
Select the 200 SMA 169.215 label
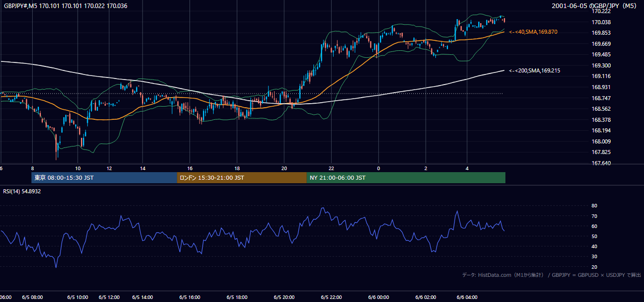(535, 70)
